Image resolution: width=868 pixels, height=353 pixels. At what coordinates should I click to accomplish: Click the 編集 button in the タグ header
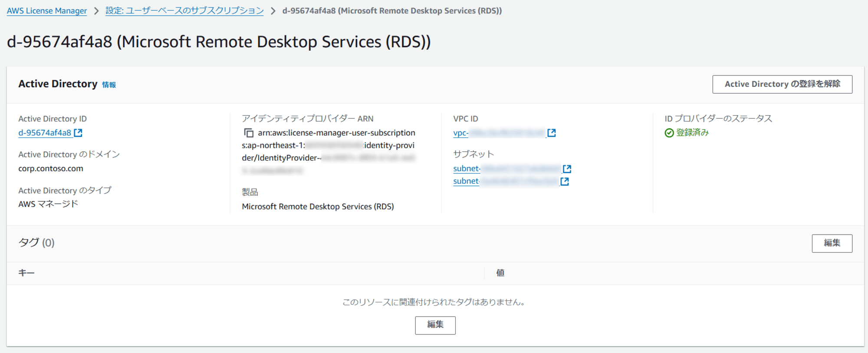point(832,243)
